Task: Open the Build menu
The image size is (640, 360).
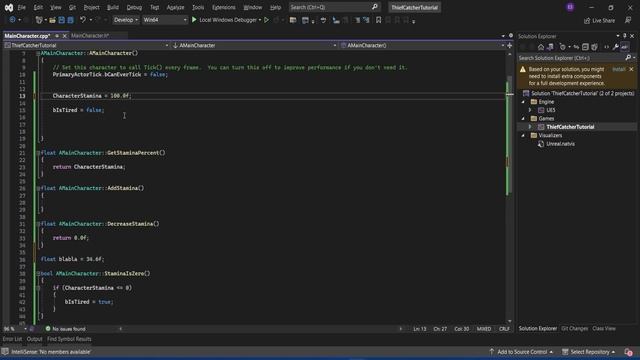Action: (x=113, y=7)
